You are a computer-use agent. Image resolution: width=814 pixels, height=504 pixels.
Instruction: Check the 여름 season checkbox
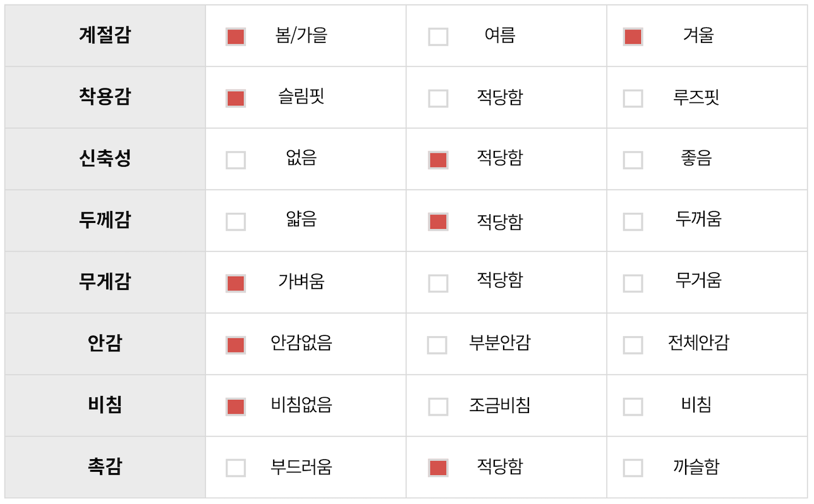[x=438, y=37]
